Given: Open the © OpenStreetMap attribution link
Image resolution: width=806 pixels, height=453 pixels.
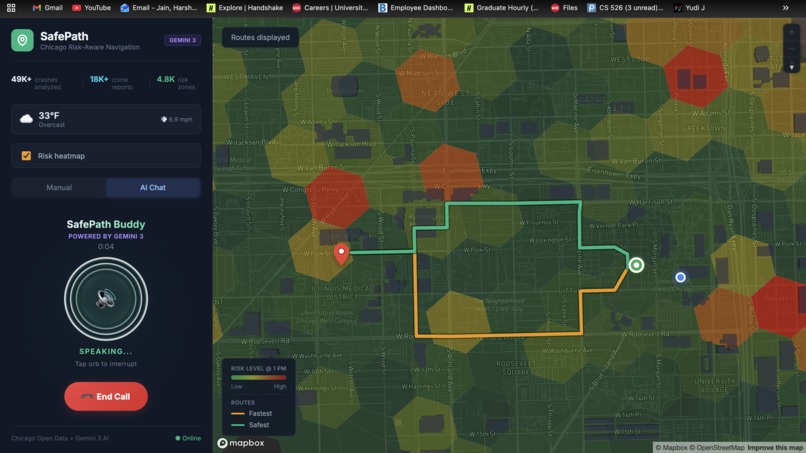Looking at the screenshot, I should click(x=717, y=448).
